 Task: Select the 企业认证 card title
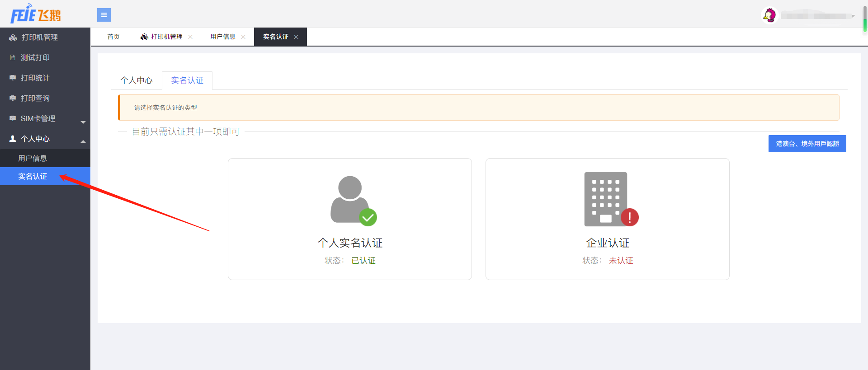(608, 243)
